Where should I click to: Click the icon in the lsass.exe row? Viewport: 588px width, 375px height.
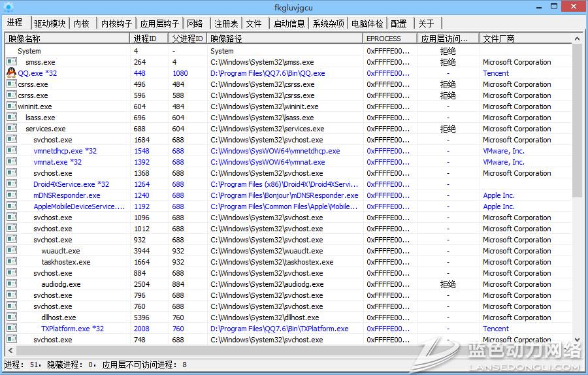(11, 118)
